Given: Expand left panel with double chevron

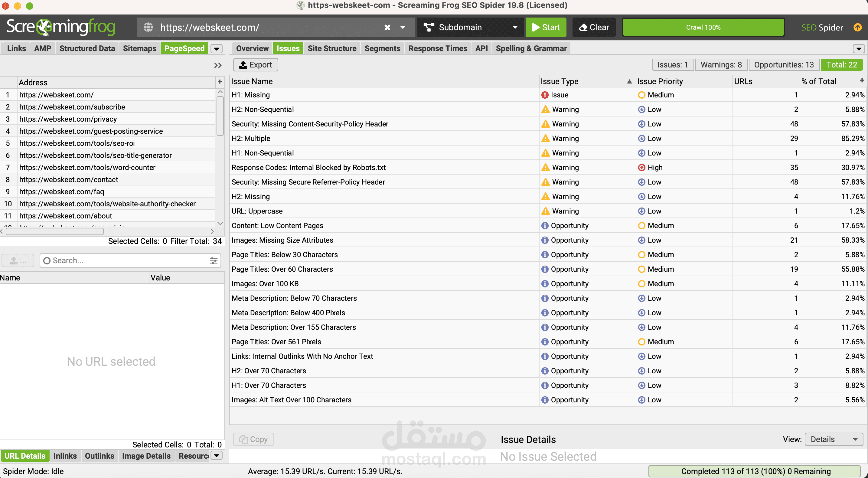Looking at the screenshot, I should pyautogui.click(x=218, y=65).
